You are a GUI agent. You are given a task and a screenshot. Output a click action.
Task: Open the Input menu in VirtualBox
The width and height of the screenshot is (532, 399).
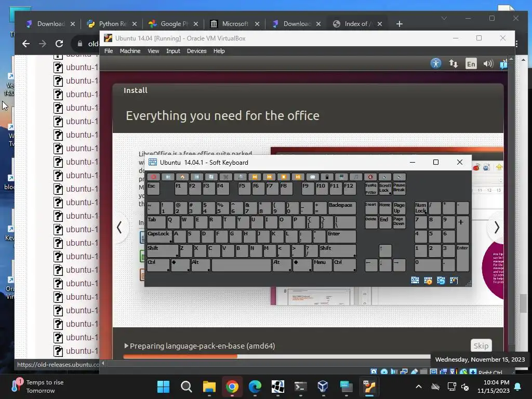coord(173,51)
